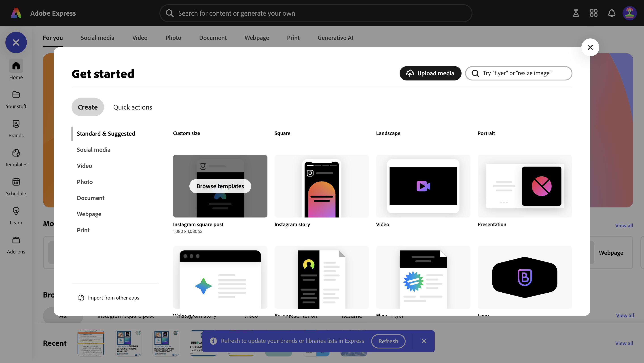This screenshot has width=644, height=363.
Task: Open Your stuff folder icon
Action: 16,95
